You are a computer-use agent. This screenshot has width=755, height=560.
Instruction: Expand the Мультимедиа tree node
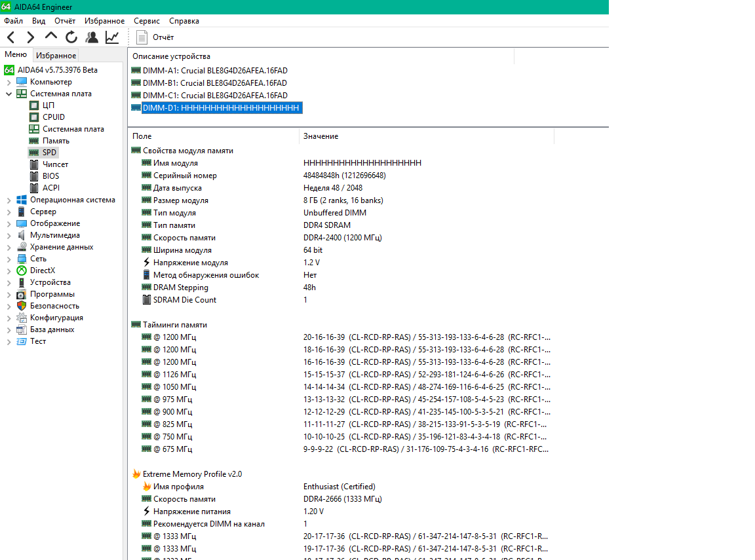(x=9, y=235)
